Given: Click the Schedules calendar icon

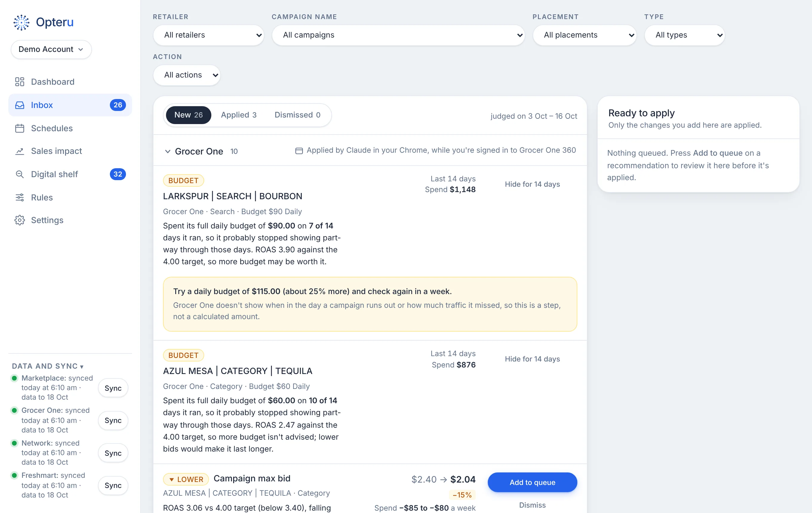Looking at the screenshot, I should click(20, 128).
